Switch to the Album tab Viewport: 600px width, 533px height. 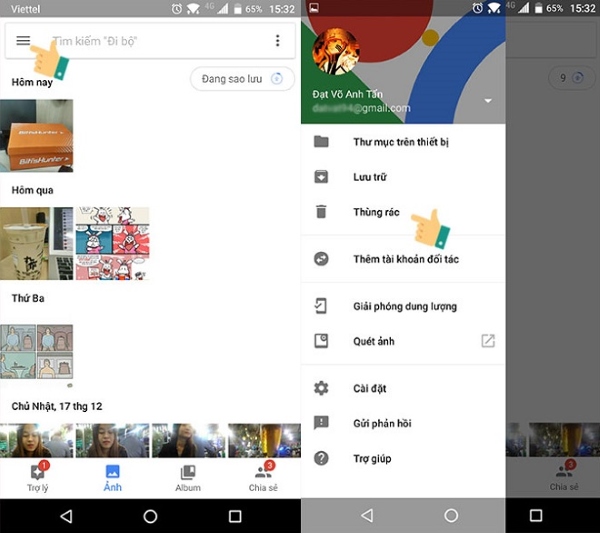(188, 478)
